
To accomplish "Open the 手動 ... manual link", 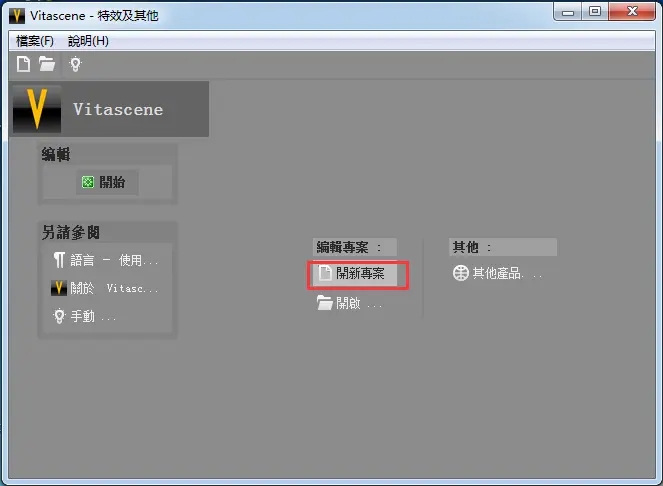I will click(85, 316).
